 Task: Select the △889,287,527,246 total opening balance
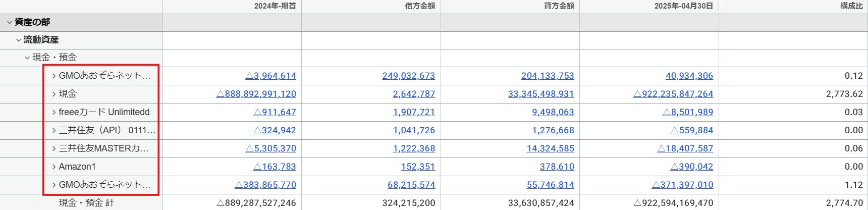pos(256,203)
